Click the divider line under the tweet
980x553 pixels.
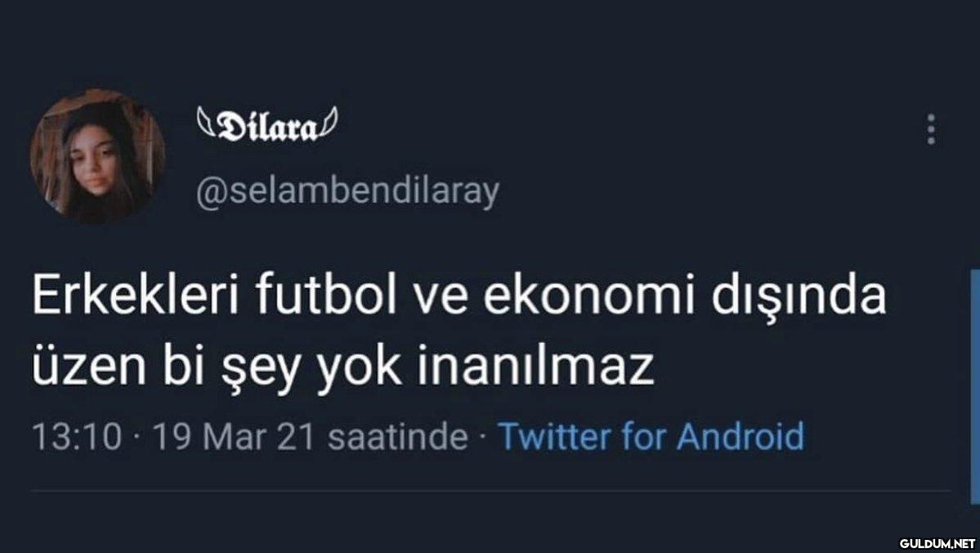[490, 491]
